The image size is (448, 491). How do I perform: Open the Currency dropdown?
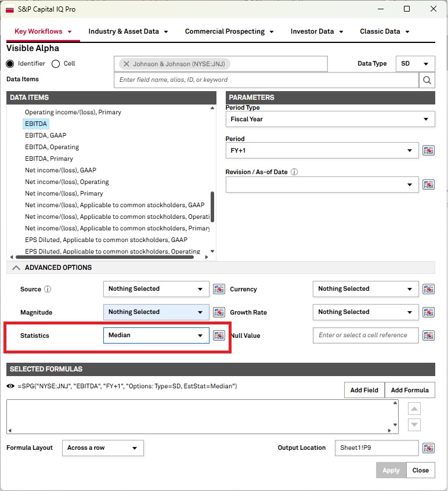[x=366, y=288]
